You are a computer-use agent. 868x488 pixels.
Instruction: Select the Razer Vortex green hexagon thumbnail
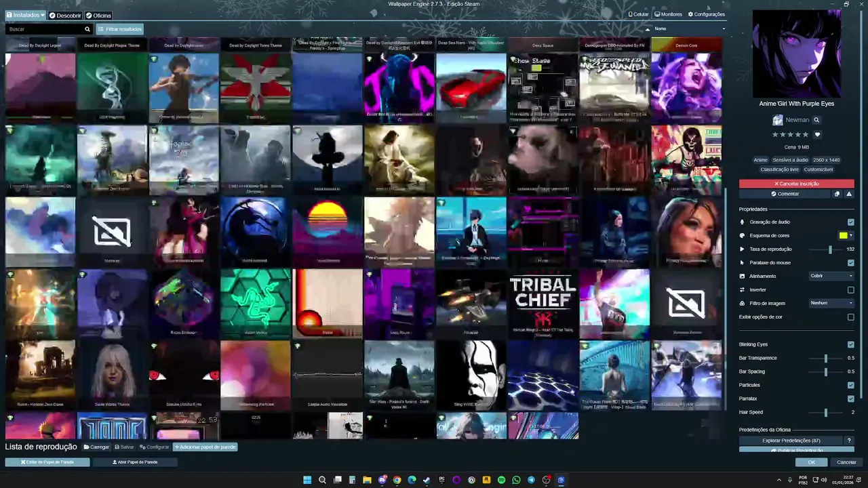click(255, 304)
